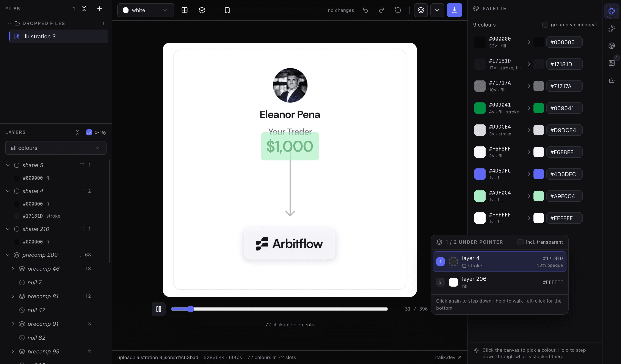Open the image assets icon with badge

pyautogui.click(x=611, y=63)
